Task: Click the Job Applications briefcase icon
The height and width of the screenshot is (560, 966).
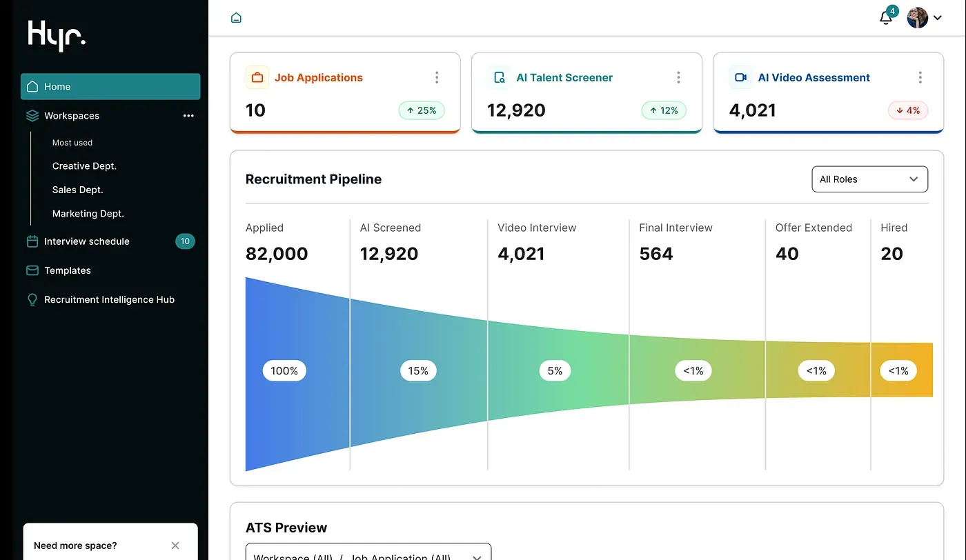Action: click(257, 77)
